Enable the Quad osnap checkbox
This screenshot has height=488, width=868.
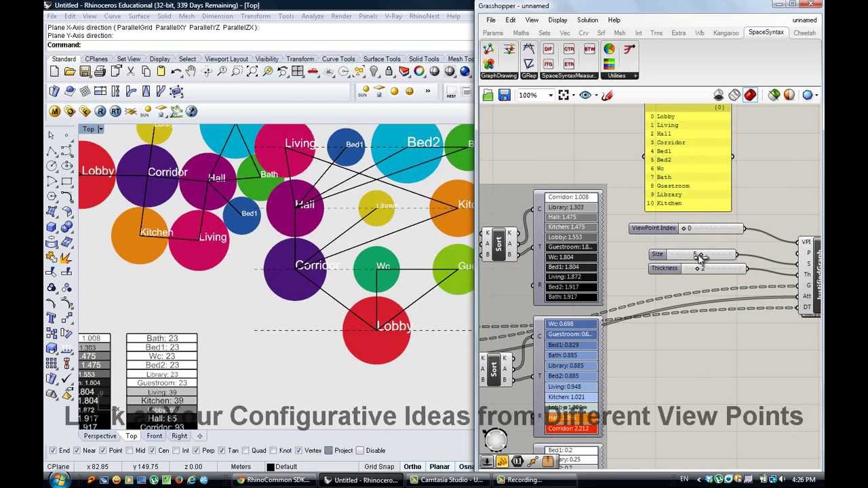click(245, 450)
